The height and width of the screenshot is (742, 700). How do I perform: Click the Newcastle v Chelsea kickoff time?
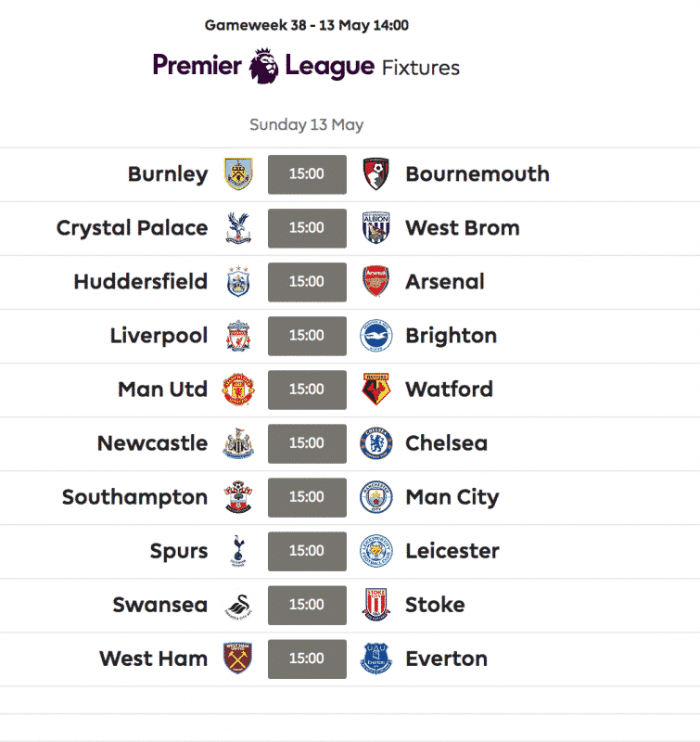click(307, 443)
